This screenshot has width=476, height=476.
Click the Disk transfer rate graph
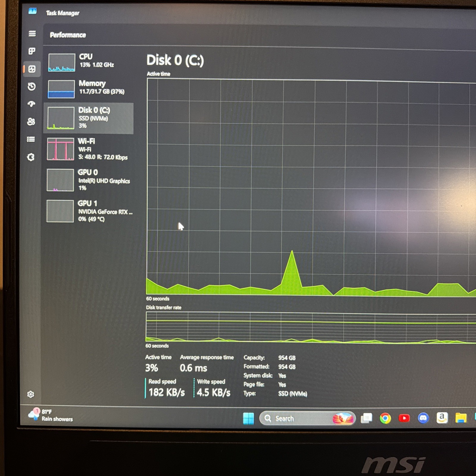coord(311,328)
